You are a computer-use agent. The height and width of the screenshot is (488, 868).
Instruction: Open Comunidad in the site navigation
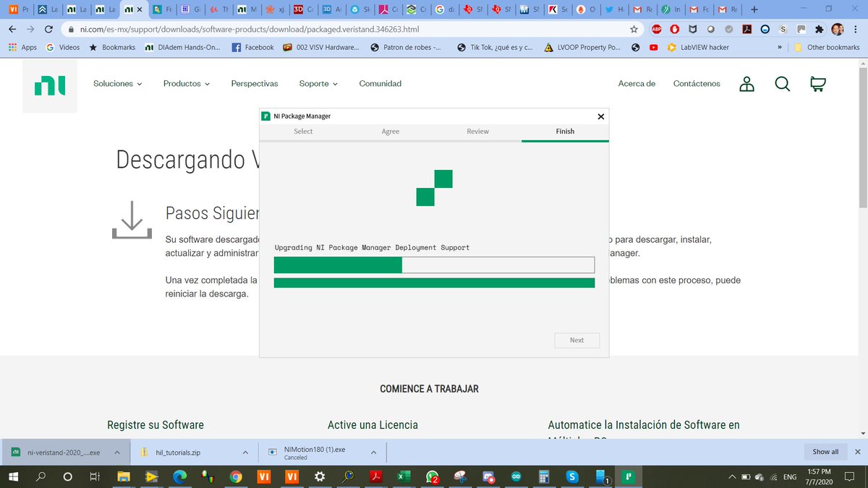tap(380, 84)
